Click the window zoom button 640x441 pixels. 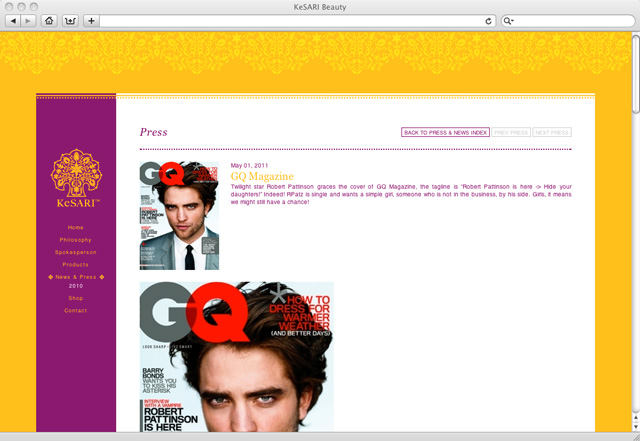click(x=34, y=7)
